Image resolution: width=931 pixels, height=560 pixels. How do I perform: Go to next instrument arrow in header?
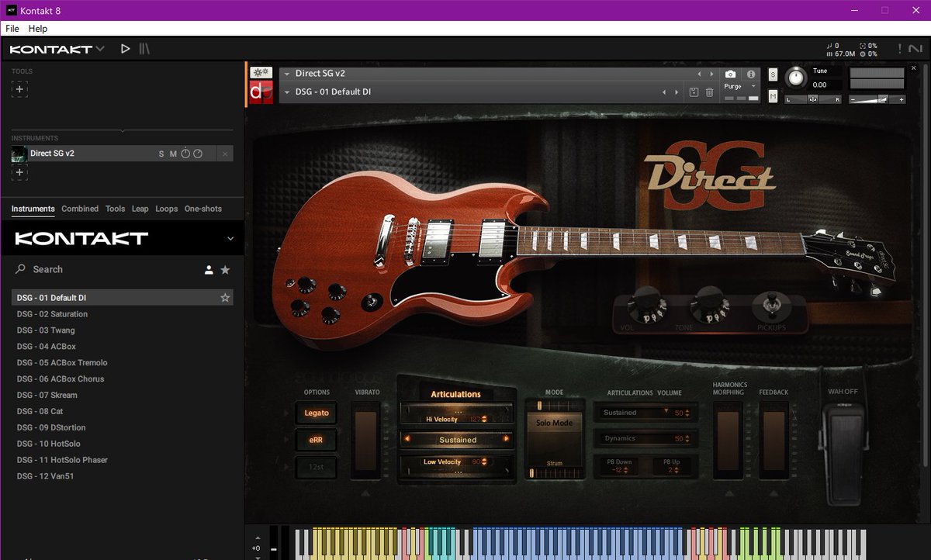(711, 74)
